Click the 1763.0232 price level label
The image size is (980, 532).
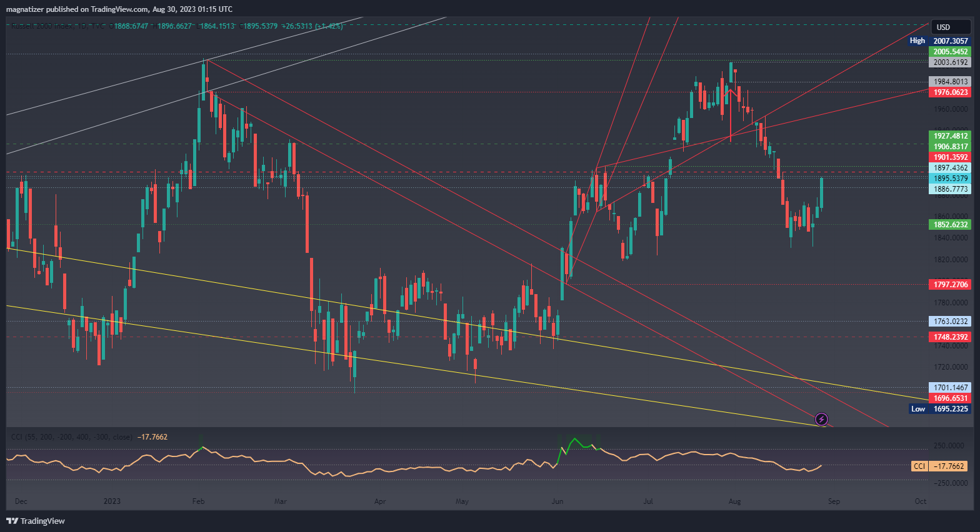click(x=950, y=322)
